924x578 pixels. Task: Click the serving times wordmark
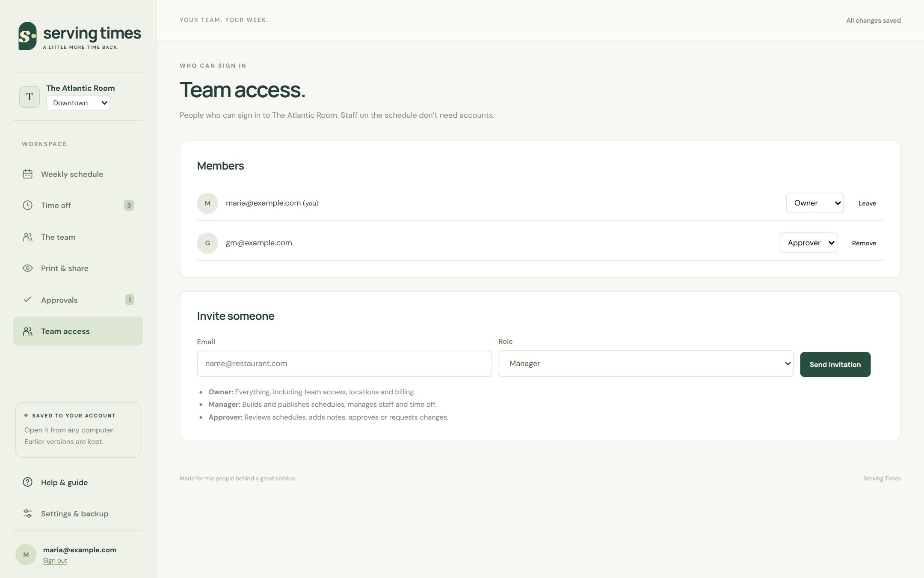[x=92, y=33]
